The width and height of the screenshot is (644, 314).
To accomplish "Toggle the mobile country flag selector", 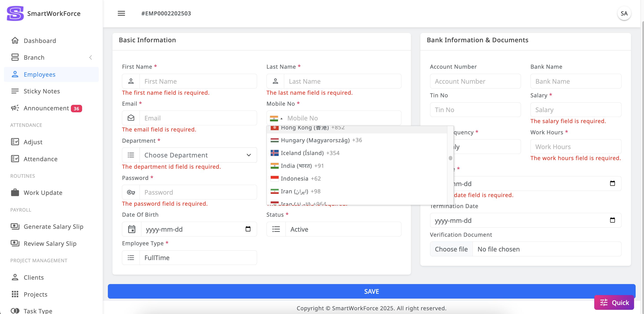I will coord(276,118).
